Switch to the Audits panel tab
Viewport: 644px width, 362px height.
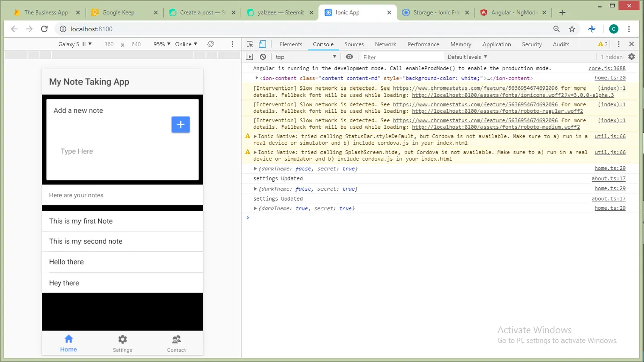(561, 44)
